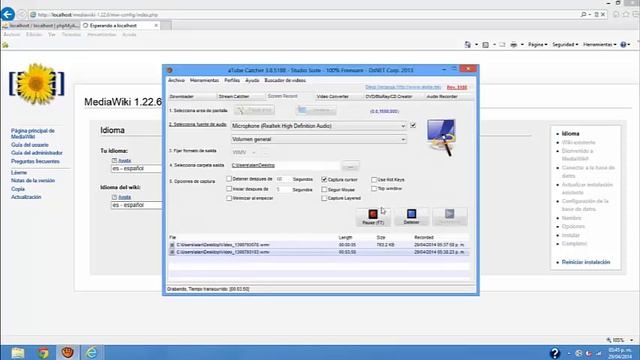Open Internet Explorer from the taskbar
Image resolution: width=640 pixels, height=360 pixels.
91,352
